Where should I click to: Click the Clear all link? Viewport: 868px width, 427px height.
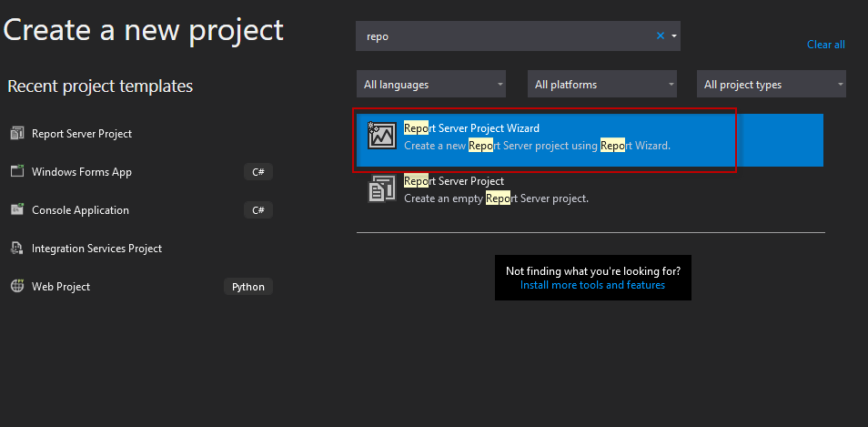(825, 45)
